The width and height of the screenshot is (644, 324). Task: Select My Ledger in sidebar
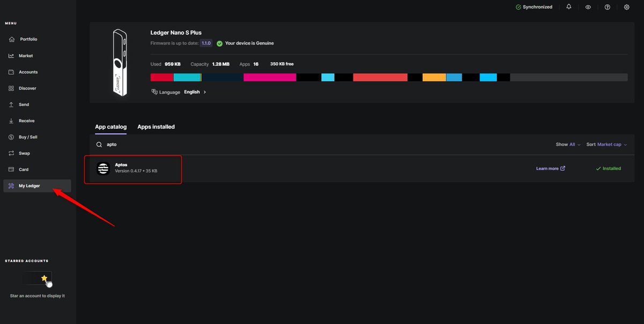[x=37, y=186]
